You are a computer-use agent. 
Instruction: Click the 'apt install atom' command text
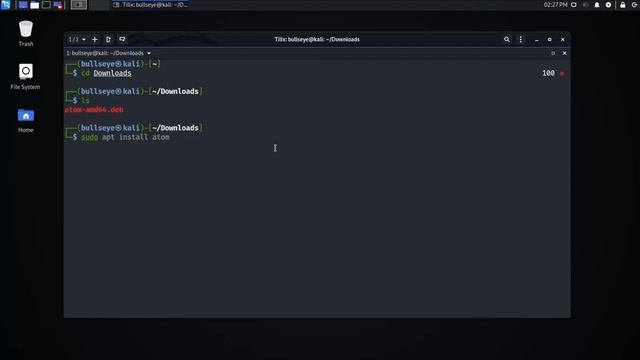click(x=136, y=137)
